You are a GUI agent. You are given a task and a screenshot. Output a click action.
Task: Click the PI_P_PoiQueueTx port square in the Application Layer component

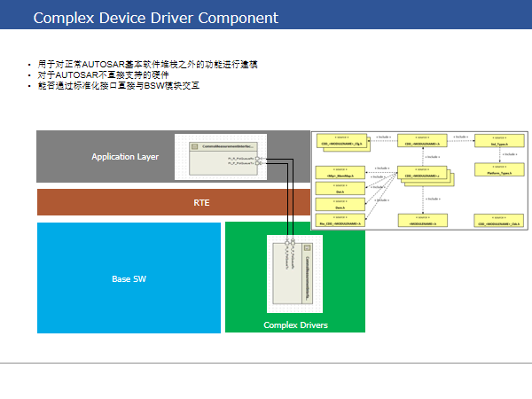(x=257, y=163)
